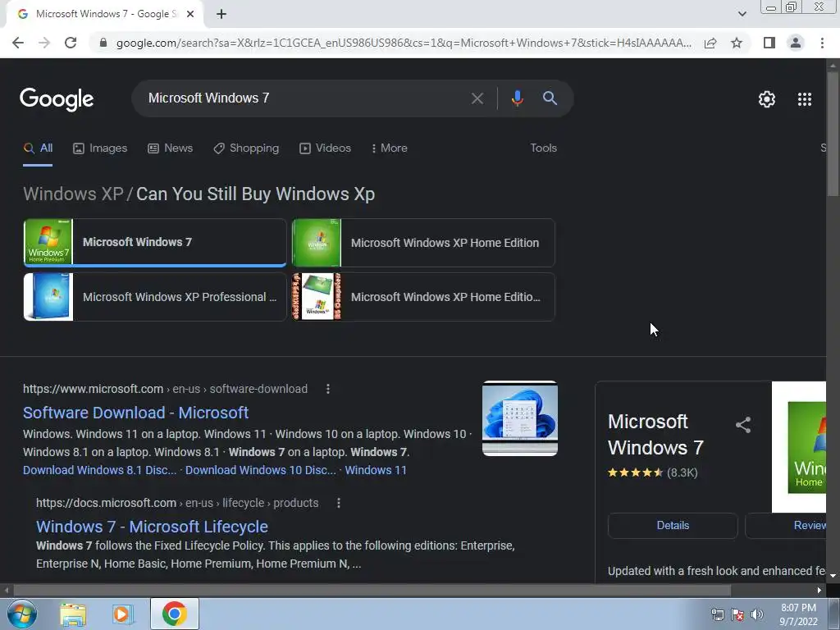Open the network tray icon
The height and width of the screenshot is (630, 840).
click(x=717, y=614)
